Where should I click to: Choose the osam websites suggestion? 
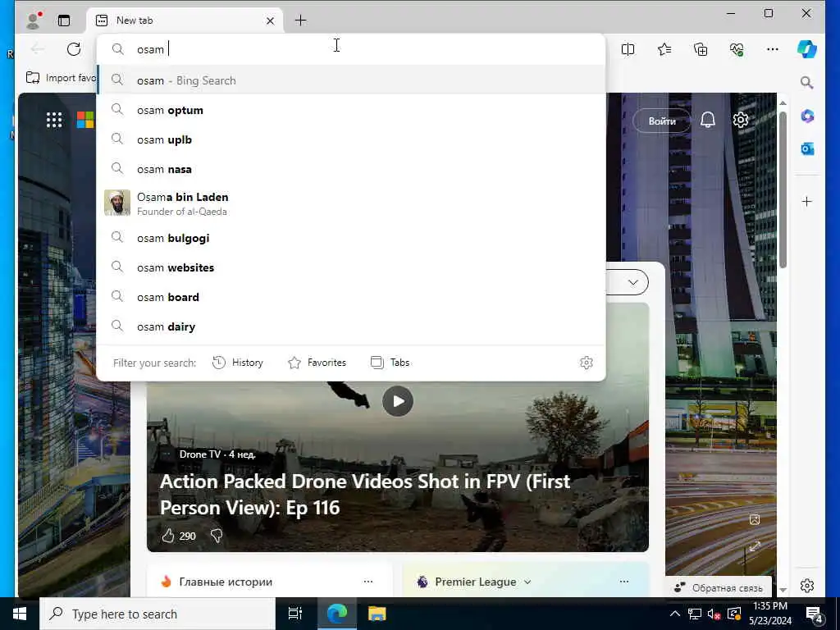pyautogui.click(x=351, y=267)
